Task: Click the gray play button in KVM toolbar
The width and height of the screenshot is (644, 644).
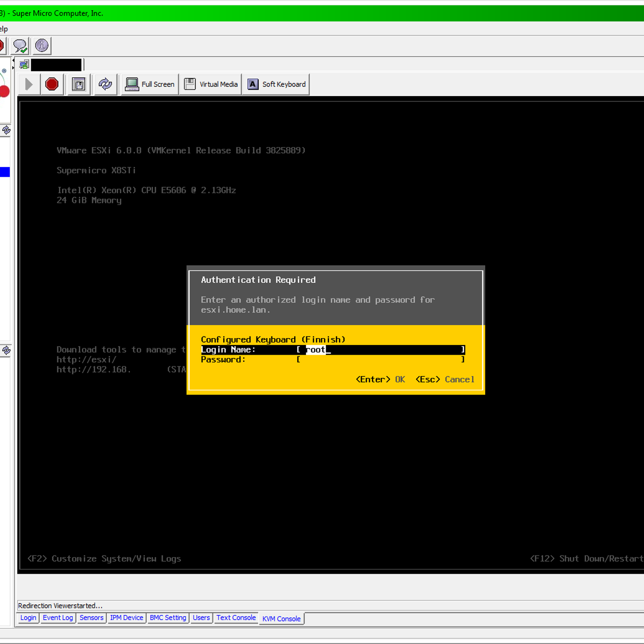Action: (x=29, y=84)
